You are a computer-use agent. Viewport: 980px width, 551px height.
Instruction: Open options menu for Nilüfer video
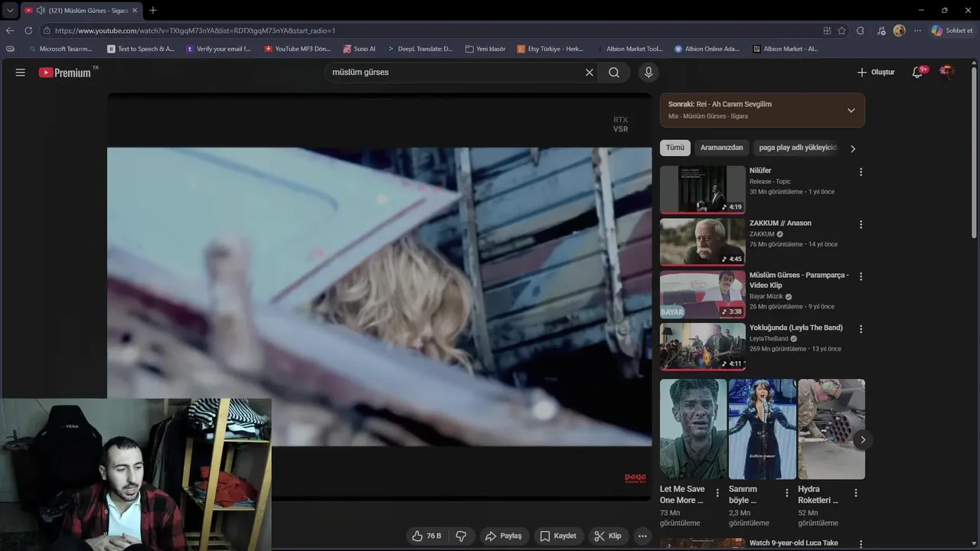click(861, 172)
